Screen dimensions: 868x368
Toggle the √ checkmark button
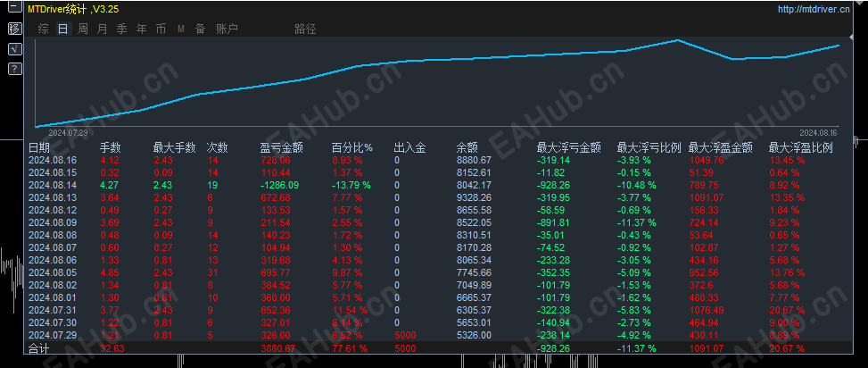click(x=15, y=49)
